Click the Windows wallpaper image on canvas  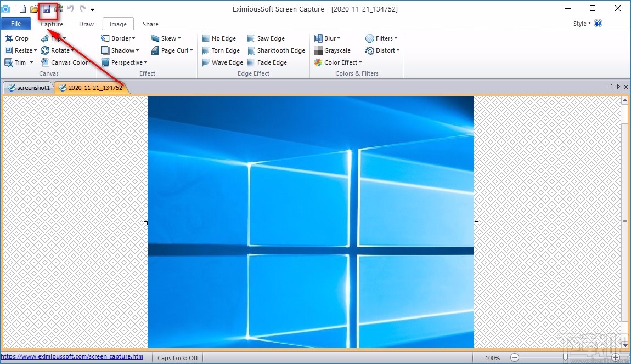point(311,221)
